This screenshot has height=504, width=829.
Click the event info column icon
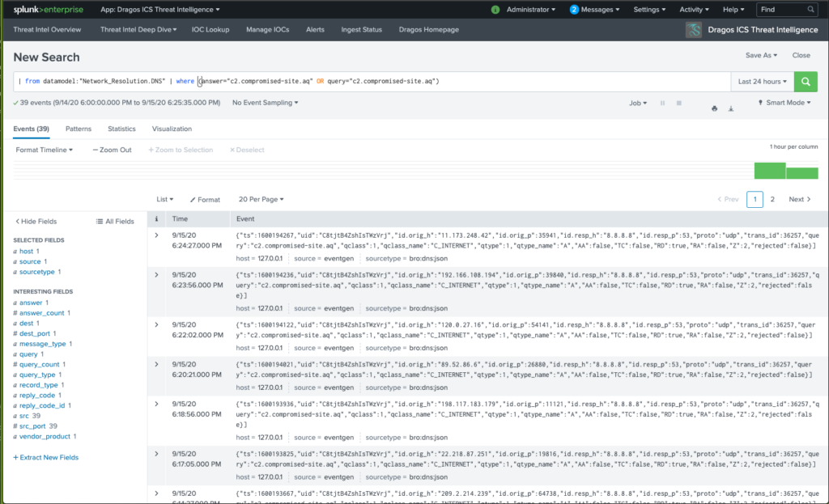click(x=156, y=218)
